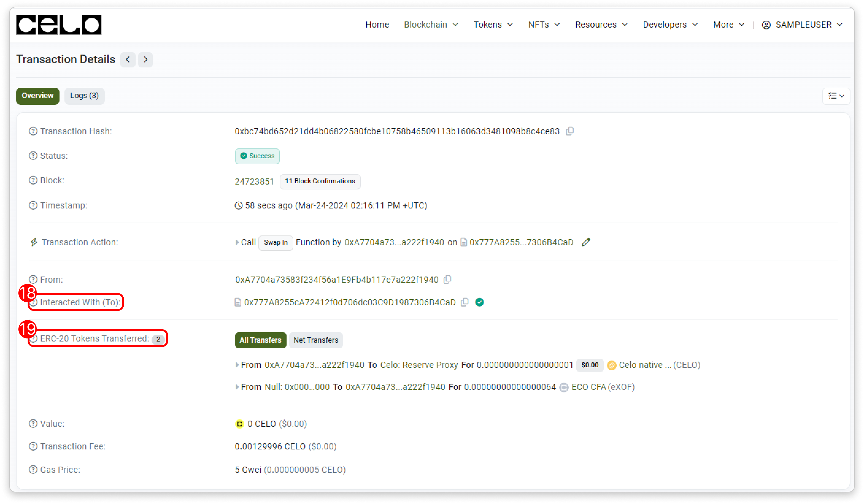This screenshot has width=864, height=504.
Task: Click the Celo logo
Action: tap(59, 25)
